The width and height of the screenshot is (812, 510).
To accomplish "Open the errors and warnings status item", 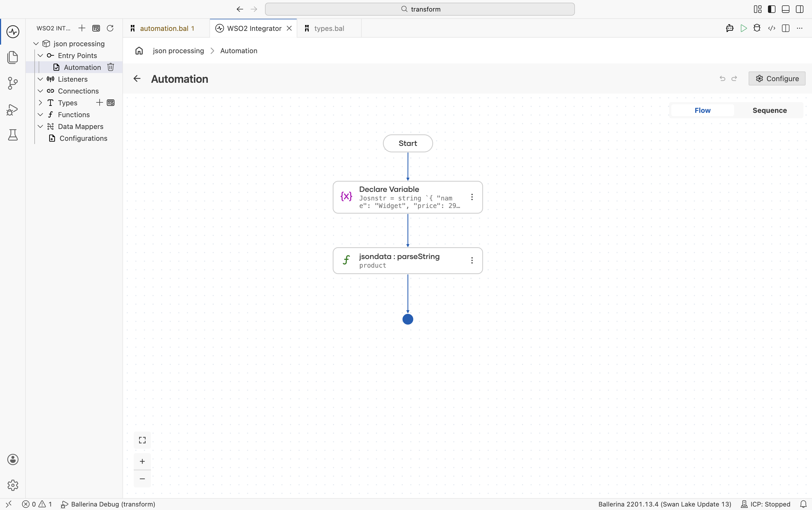I will (37, 504).
